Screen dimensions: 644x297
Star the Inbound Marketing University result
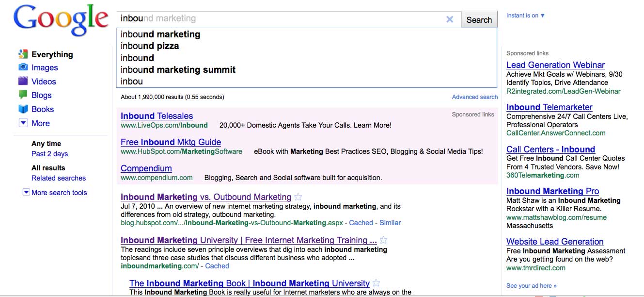[x=384, y=240]
